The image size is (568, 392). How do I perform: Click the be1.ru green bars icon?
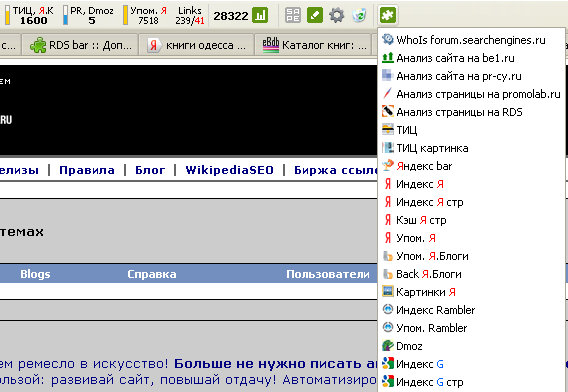[x=388, y=57]
